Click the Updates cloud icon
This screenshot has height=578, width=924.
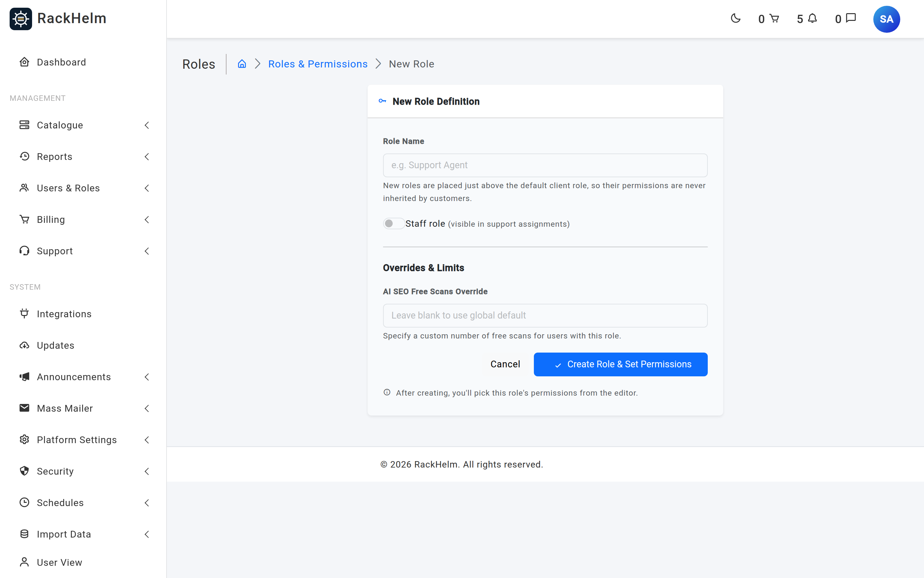pyautogui.click(x=24, y=345)
